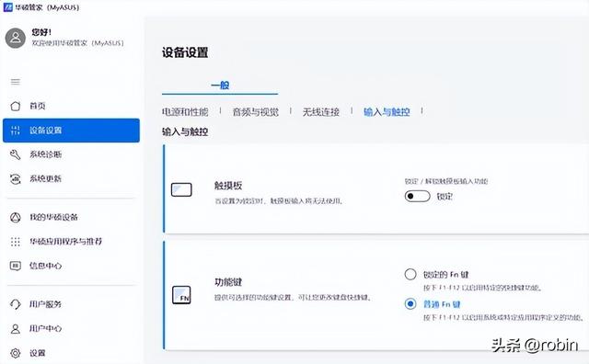Click the gear icon beside 设置

[16, 353]
